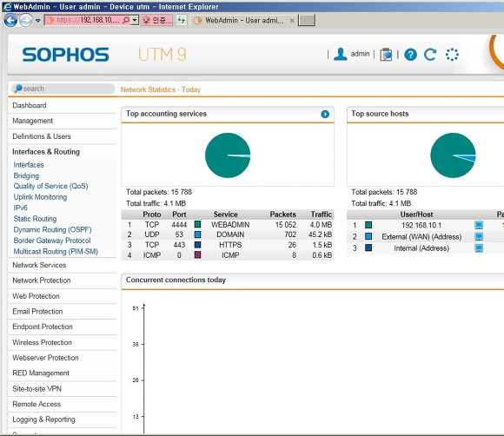Screen dimensions: 504x436
Task: Click 'Network Statistics - Today' heading
Action: pos(161,89)
